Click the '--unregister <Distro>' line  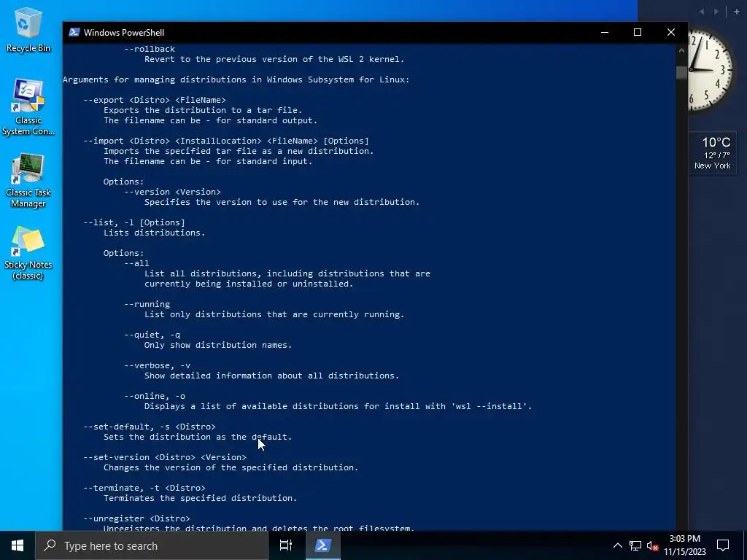[136, 518]
